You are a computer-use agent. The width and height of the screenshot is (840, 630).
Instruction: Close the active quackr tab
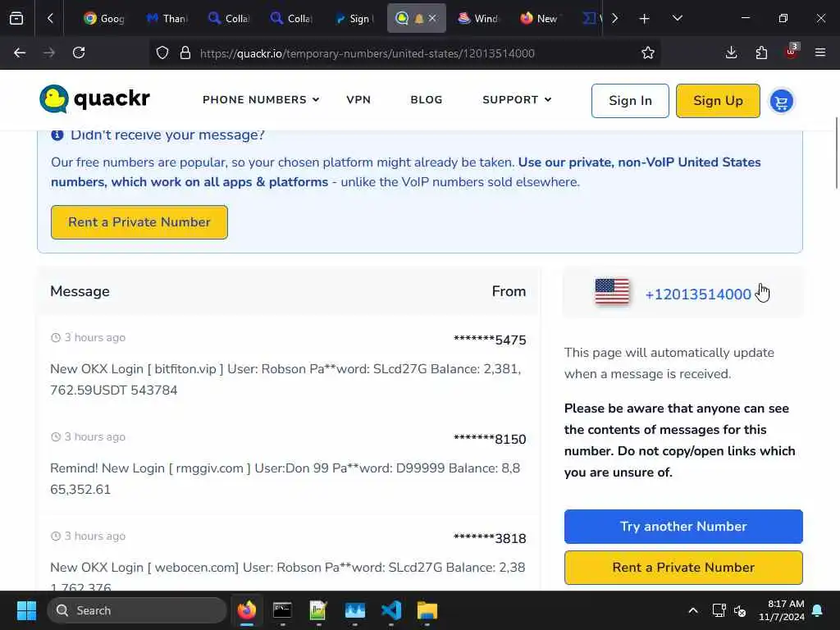click(432, 18)
